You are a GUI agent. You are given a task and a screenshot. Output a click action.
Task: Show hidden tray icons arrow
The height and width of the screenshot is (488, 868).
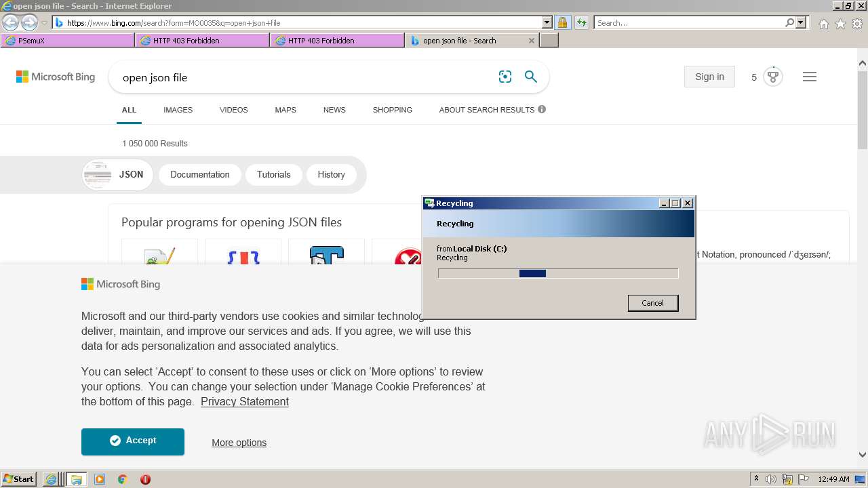756,479
